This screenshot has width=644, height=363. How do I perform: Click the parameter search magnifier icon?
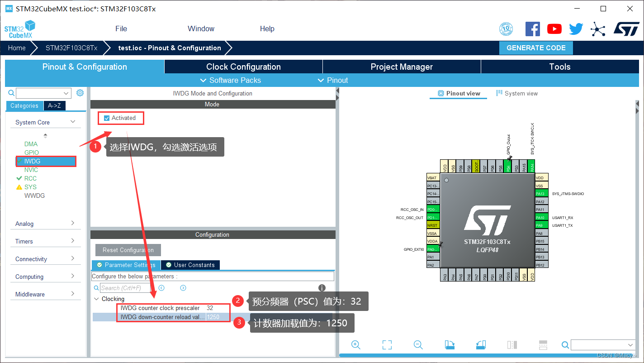(96, 288)
